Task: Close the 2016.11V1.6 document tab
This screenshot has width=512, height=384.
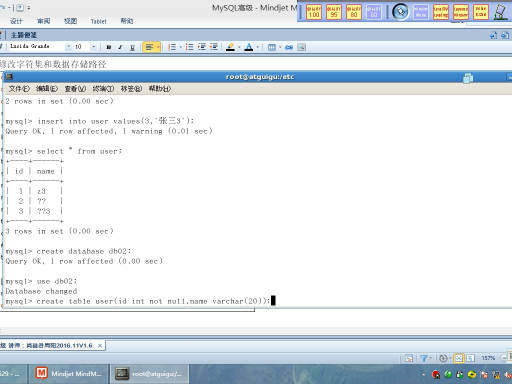Action: tap(100, 346)
